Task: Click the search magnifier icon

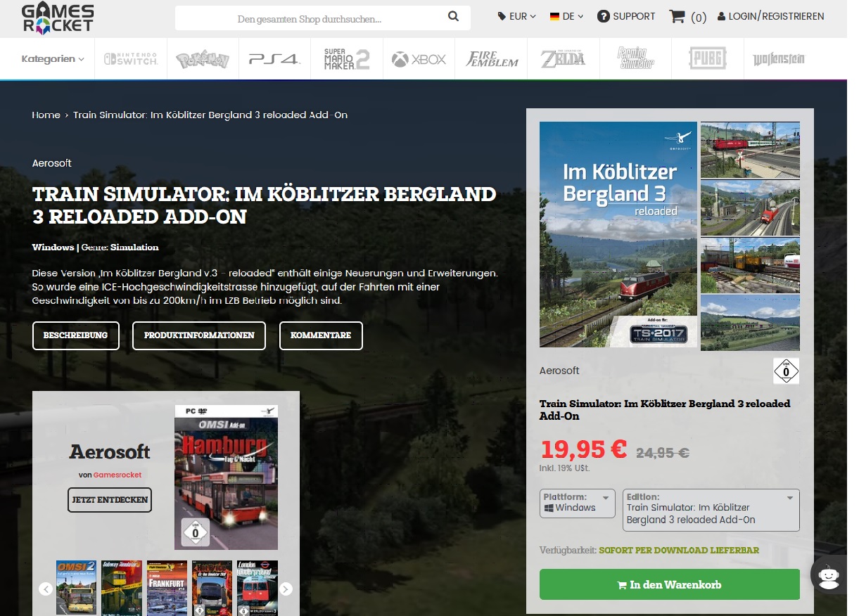Action: point(454,16)
